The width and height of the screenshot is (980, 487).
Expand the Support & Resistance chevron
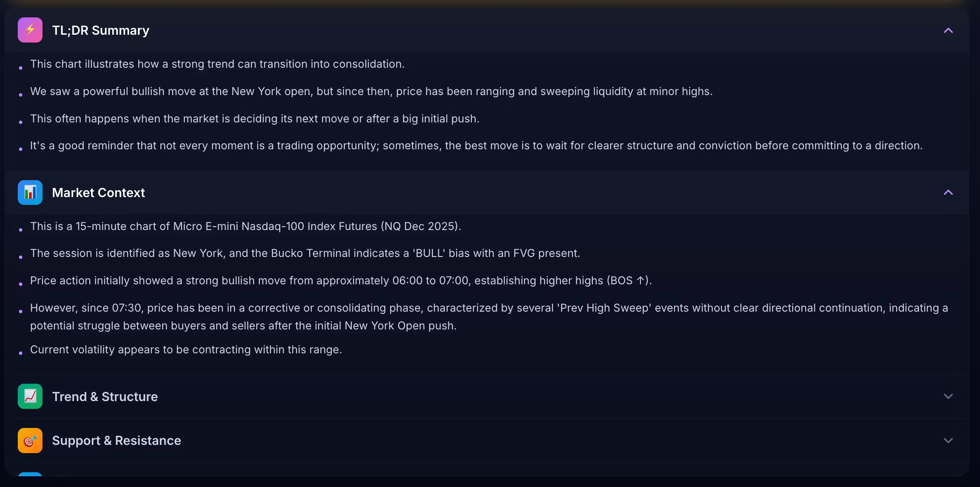point(948,441)
